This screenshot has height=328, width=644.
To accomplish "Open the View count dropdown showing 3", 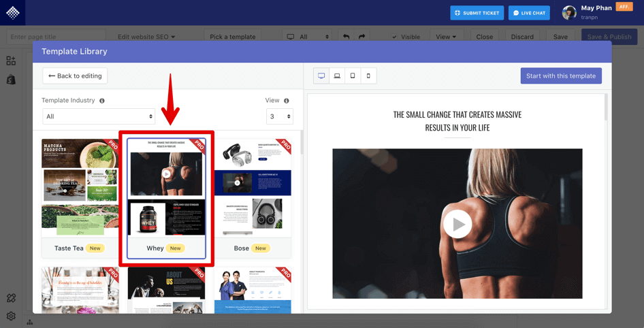I will point(280,116).
